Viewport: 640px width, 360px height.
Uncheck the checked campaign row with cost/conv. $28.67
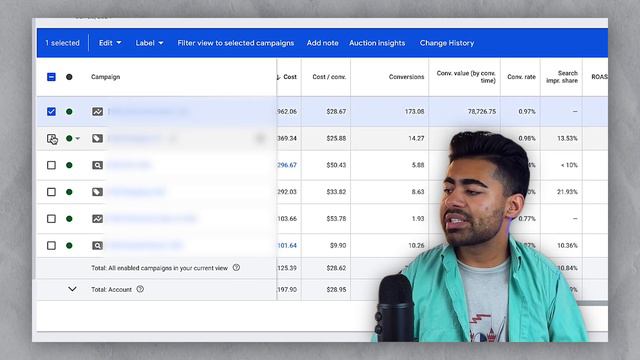coord(51,111)
